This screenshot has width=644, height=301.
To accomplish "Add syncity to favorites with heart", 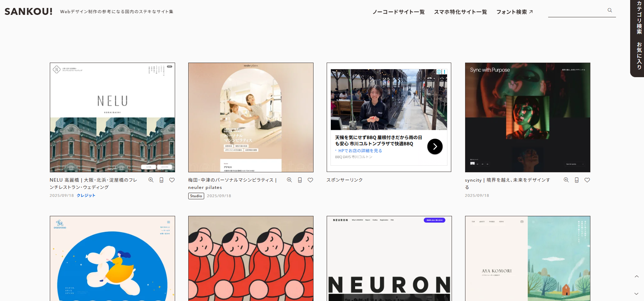I will (x=587, y=180).
